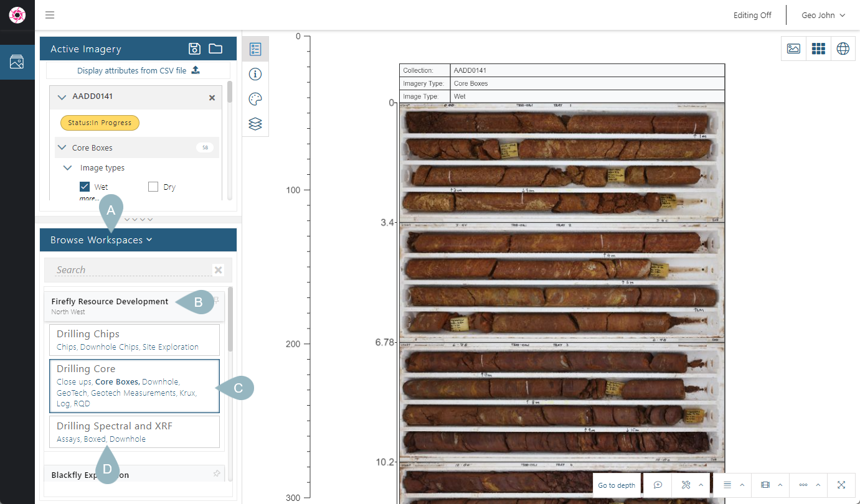Expand the tools menu arrow beside the wrench
The width and height of the screenshot is (860, 504).
tap(701, 485)
